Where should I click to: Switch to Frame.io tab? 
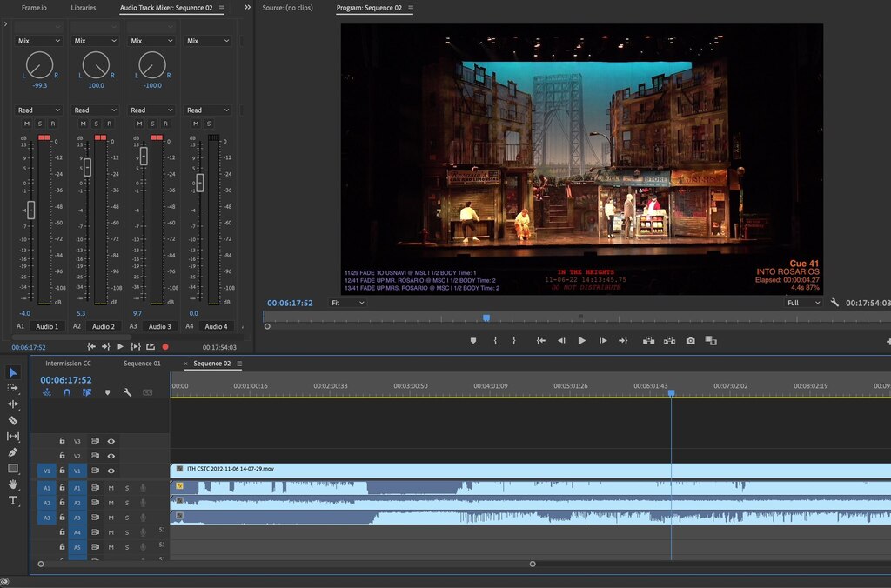click(x=34, y=8)
